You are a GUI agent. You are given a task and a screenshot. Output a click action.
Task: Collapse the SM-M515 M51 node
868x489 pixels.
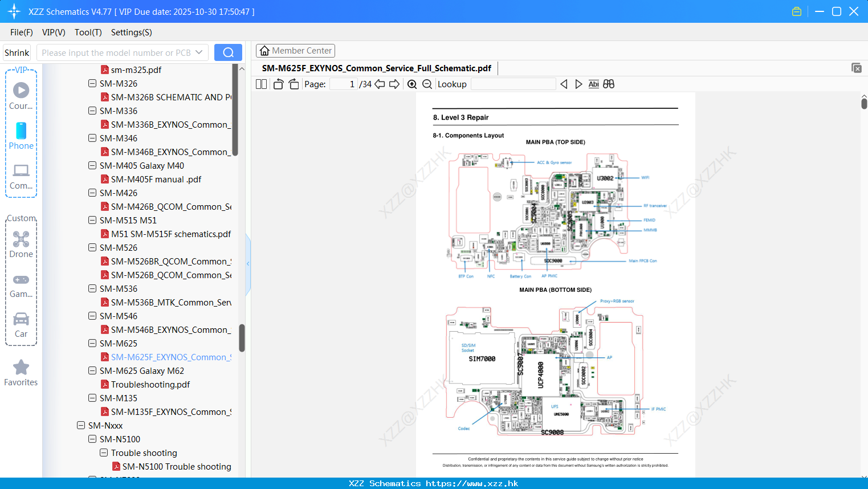[x=92, y=220]
